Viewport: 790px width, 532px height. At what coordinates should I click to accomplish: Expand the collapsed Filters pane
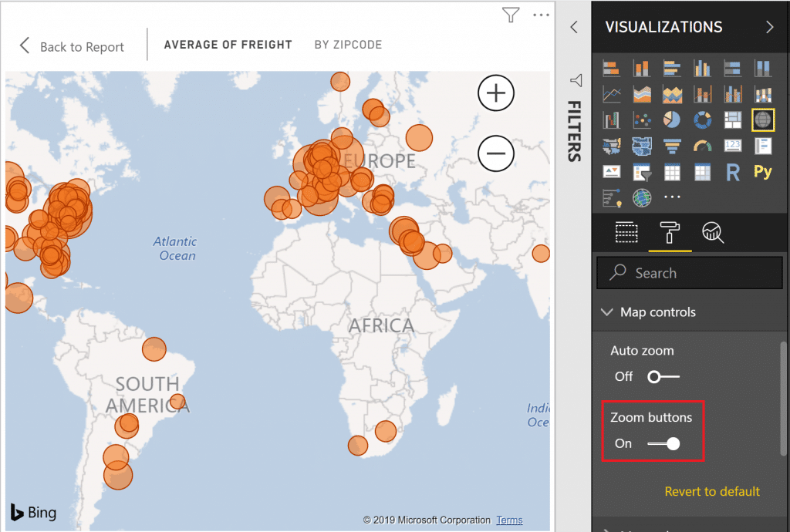[x=574, y=26]
